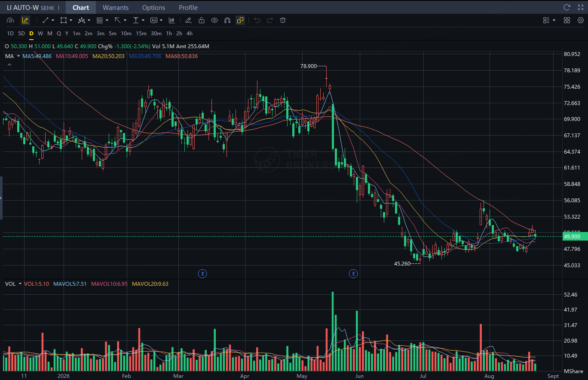Expand the collapsed left side panel handle
This screenshot has width=588, height=380.
point(1,198)
